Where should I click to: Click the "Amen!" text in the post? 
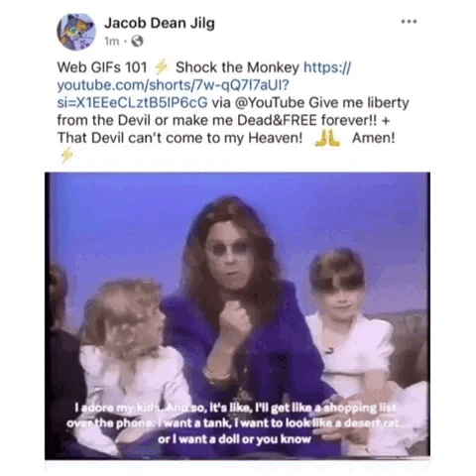tap(374, 138)
